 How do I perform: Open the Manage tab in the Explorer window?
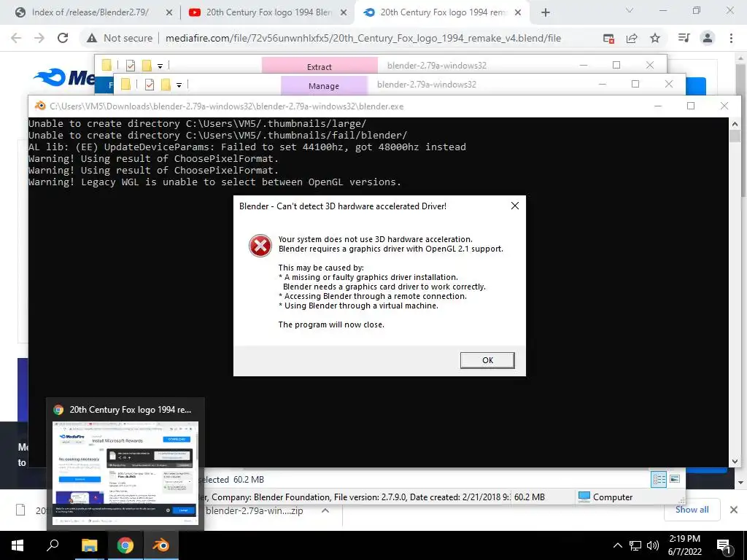pos(323,86)
